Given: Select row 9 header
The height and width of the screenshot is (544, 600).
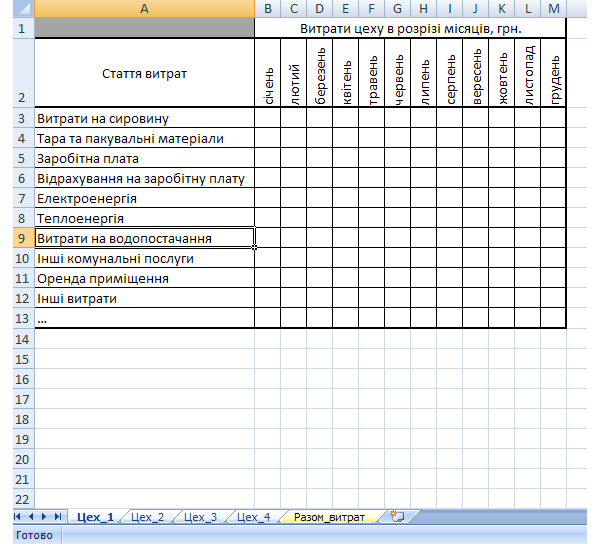Looking at the screenshot, I should (24, 238).
